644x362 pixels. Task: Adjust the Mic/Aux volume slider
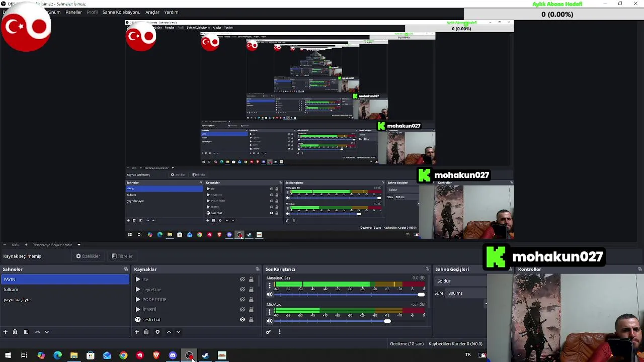coord(349,321)
